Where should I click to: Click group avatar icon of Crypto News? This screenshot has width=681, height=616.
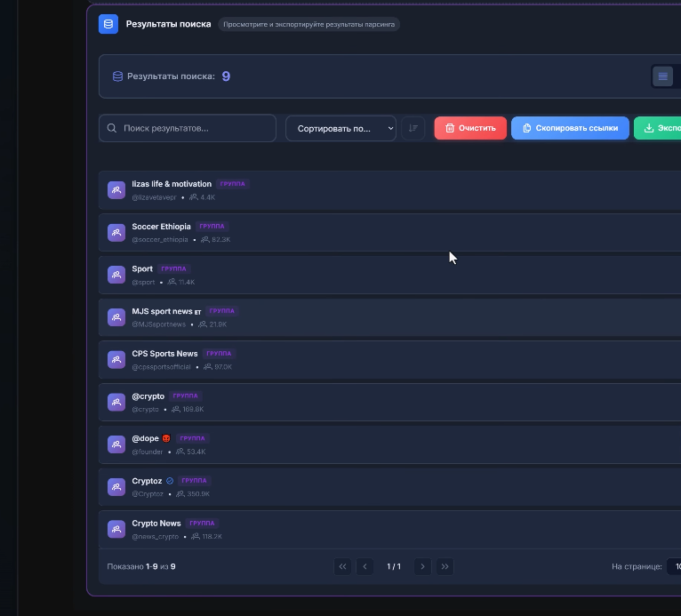point(116,529)
